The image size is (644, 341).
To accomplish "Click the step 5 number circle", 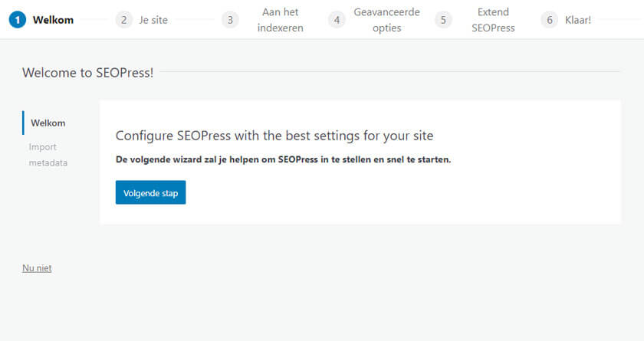I will [442, 20].
